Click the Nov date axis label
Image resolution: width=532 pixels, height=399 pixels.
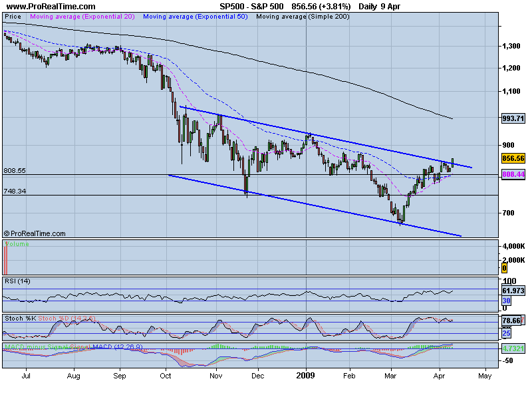pos(216,376)
